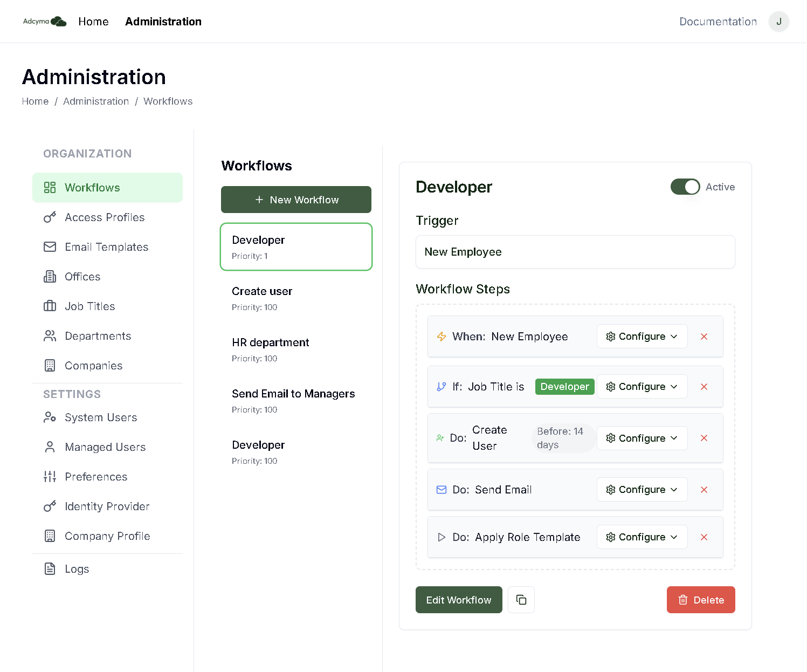
Task: Go to Email Templates section
Action: 106,247
